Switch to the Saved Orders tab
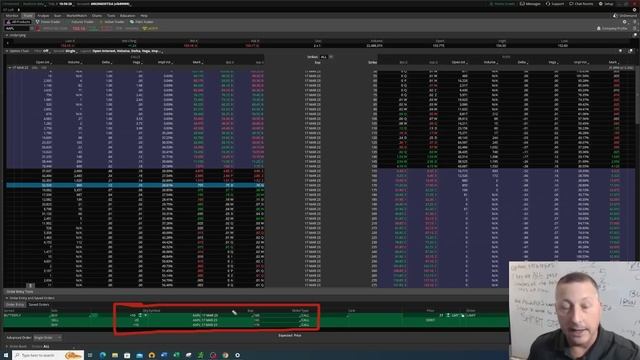This screenshot has width=640, height=360. point(39,304)
